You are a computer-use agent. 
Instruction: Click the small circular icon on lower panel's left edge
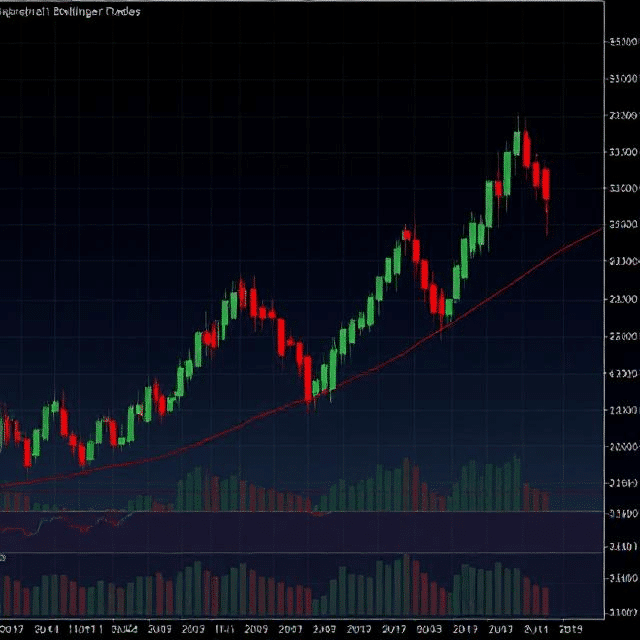(3, 557)
